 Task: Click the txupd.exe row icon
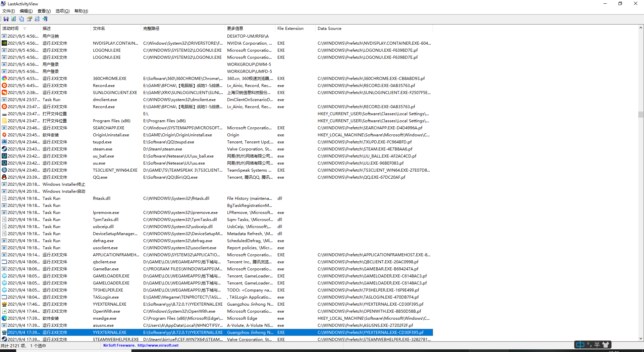[x=4, y=142]
